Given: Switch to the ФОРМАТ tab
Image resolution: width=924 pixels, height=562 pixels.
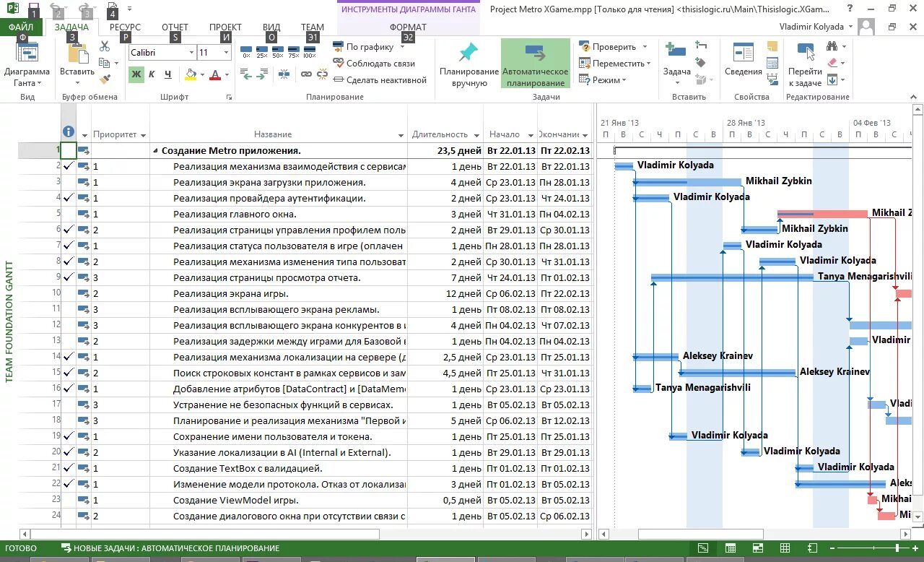Looking at the screenshot, I should click(408, 27).
